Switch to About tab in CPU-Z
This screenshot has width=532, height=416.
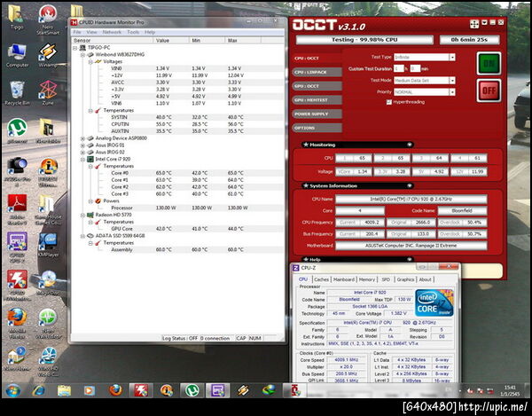(425, 279)
